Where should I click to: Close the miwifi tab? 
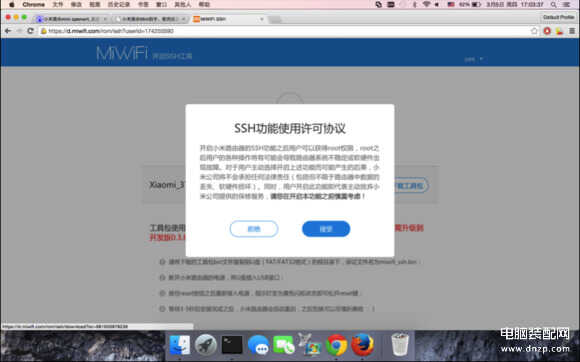[262, 19]
